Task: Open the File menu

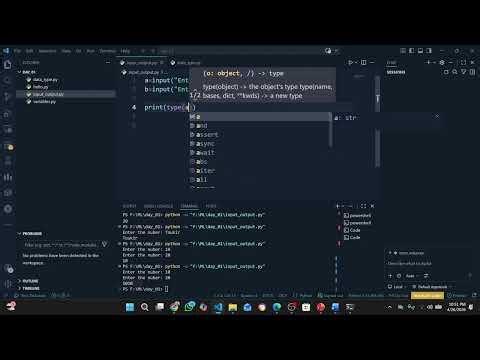Action: coord(17,51)
